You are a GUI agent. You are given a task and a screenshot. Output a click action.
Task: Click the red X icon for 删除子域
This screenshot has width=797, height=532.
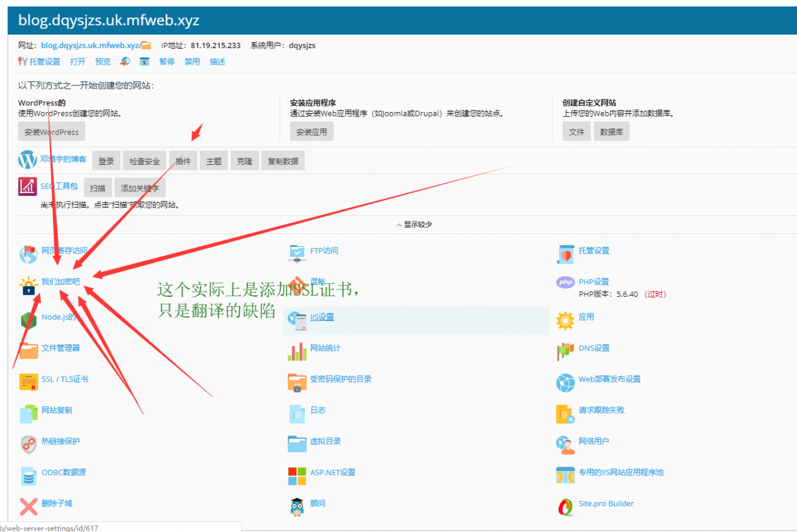click(x=29, y=506)
